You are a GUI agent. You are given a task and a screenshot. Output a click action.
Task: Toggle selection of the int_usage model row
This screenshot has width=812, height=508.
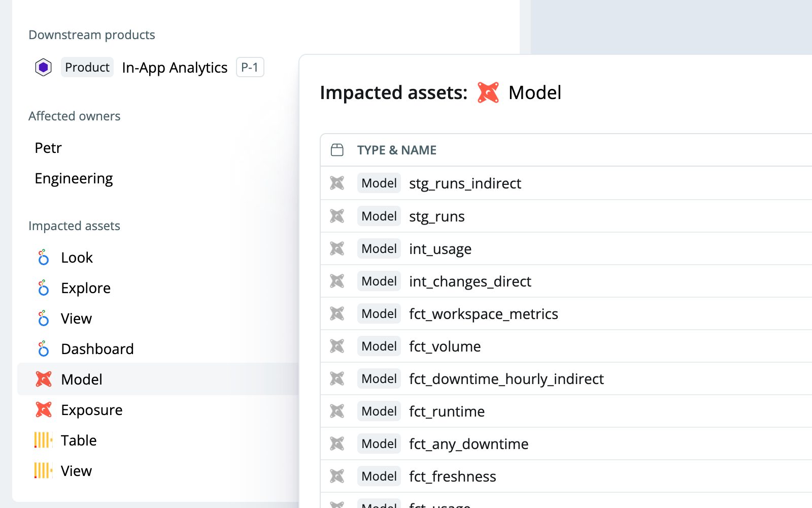coord(440,248)
